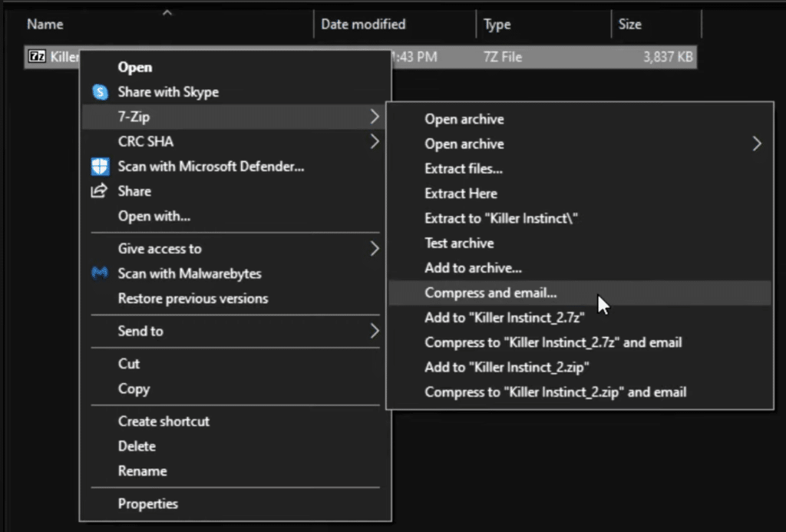This screenshot has height=532, width=786.
Task: Click the Microsoft Defender shield icon
Action: coord(101,167)
